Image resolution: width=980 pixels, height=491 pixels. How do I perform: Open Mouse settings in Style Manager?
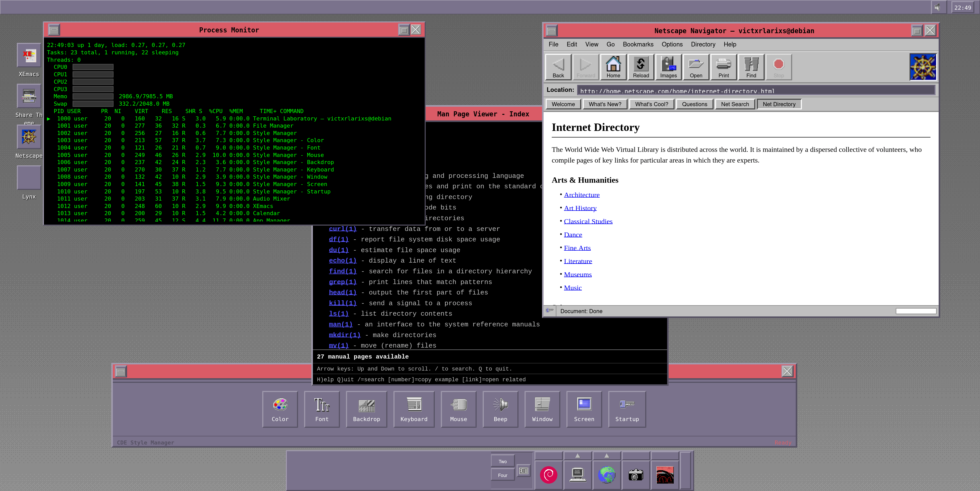click(x=458, y=409)
